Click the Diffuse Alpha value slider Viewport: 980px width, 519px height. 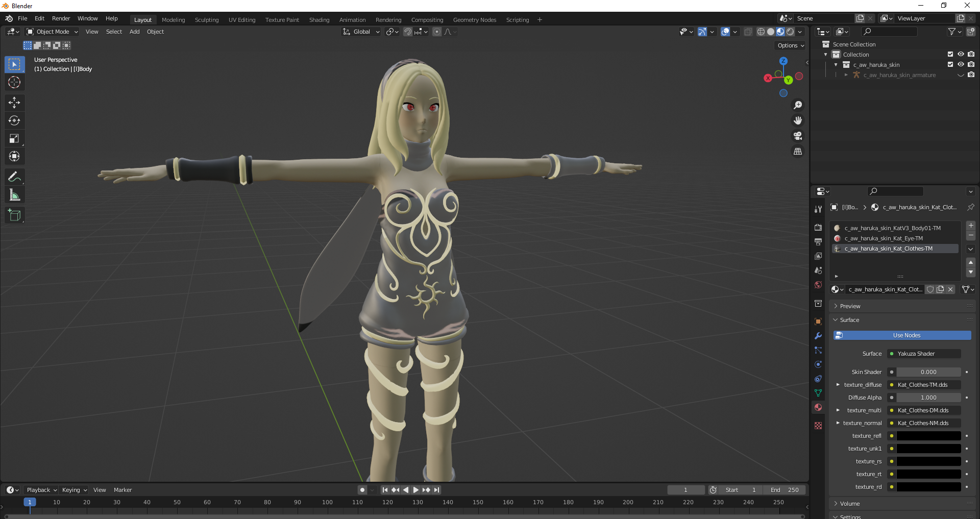[x=928, y=398]
